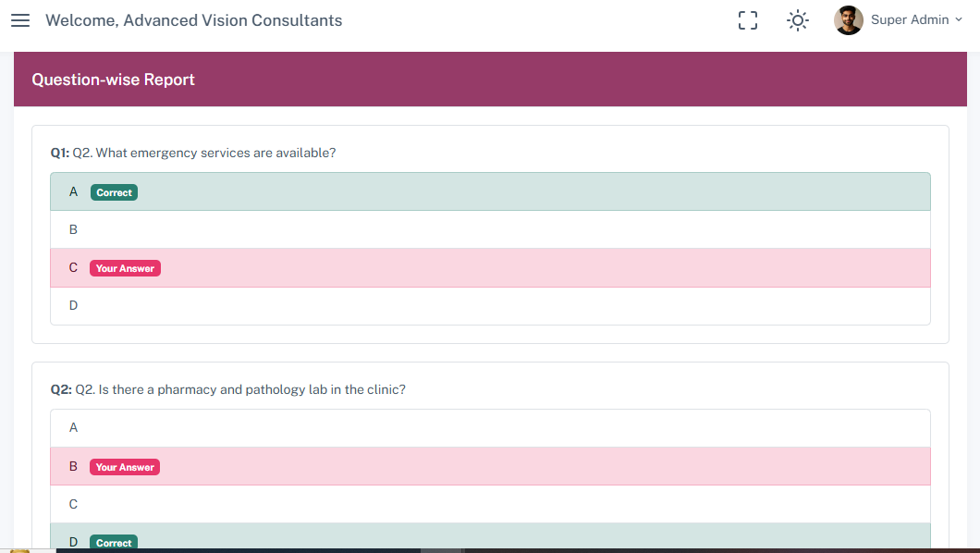Click Correct badge on option D in Q2

pos(114,543)
